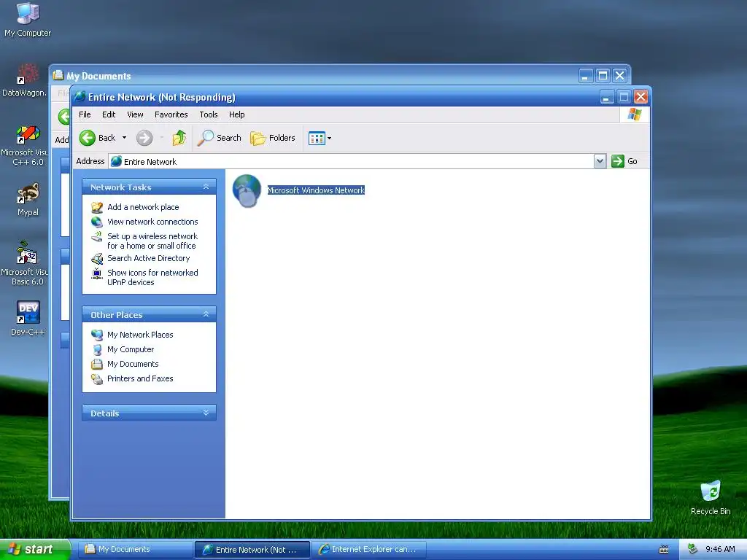Screen dimensions: 747x560
Task: Go up one folder level icon
Action: point(179,138)
